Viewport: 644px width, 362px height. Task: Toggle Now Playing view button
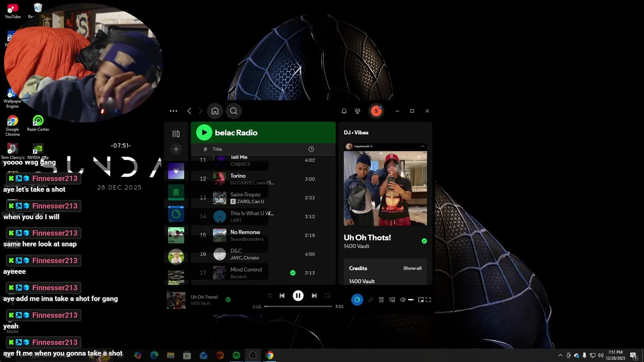click(357, 300)
